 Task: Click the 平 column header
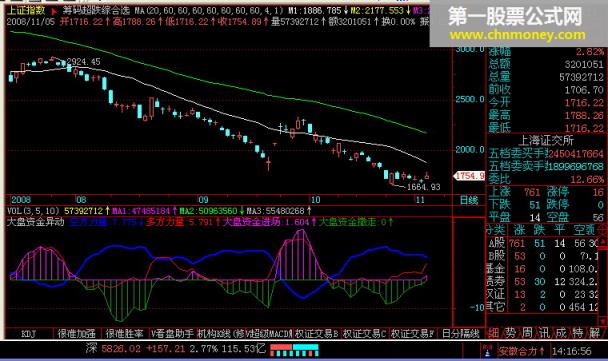(x=559, y=230)
